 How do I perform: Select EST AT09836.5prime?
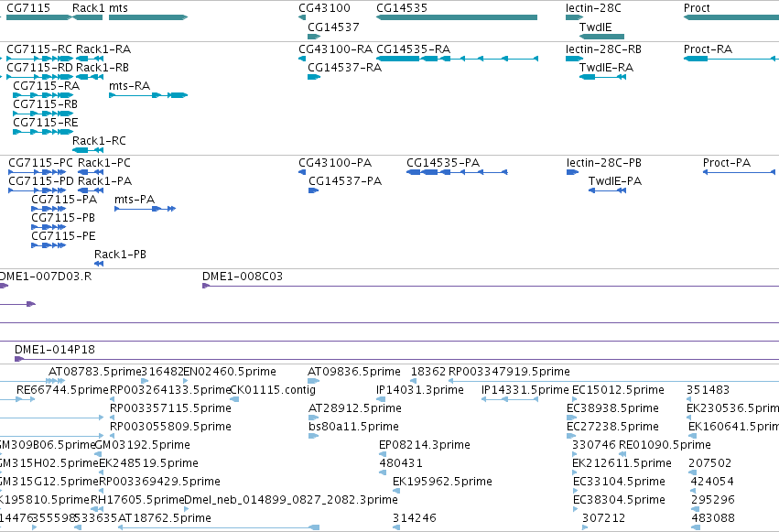pyautogui.click(x=313, y=381)
